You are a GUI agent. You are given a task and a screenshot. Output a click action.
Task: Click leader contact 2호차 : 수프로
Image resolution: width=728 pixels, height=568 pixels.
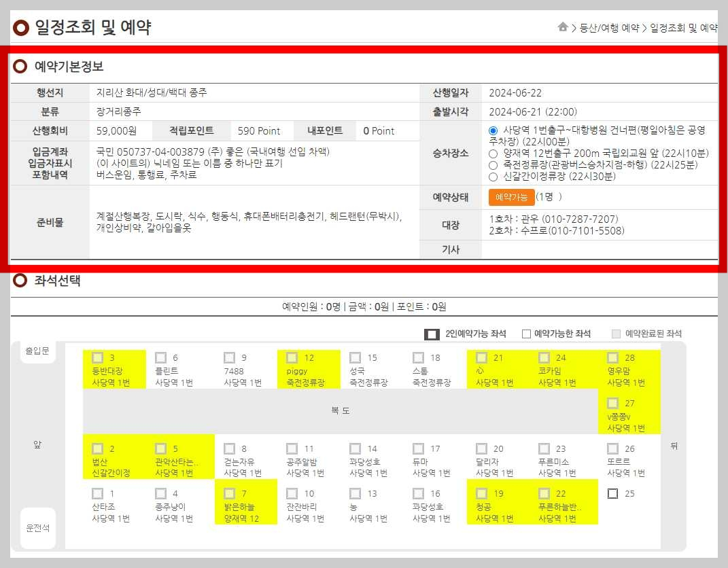tap(557, 230)
